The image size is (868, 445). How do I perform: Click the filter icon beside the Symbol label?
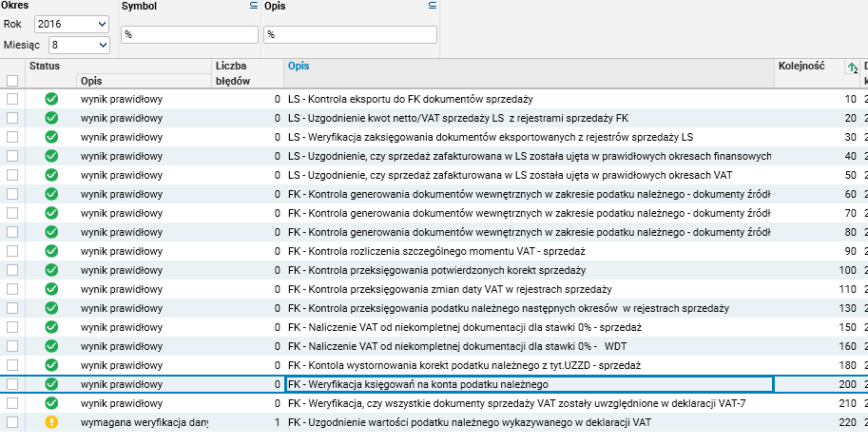click(x=253, y=6)
